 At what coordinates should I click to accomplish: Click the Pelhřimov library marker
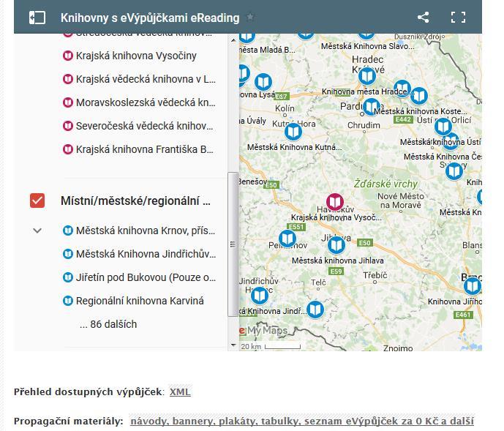point(287,239)
